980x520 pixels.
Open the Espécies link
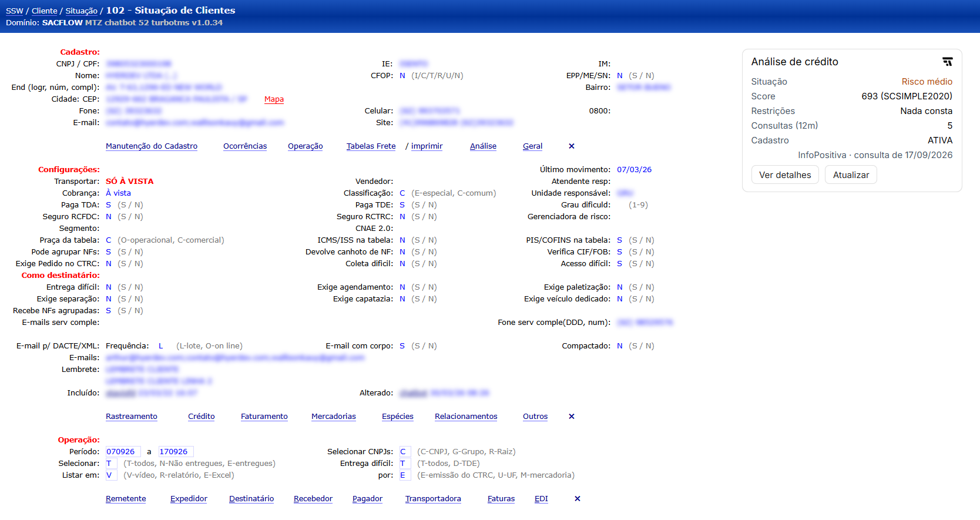398,417
